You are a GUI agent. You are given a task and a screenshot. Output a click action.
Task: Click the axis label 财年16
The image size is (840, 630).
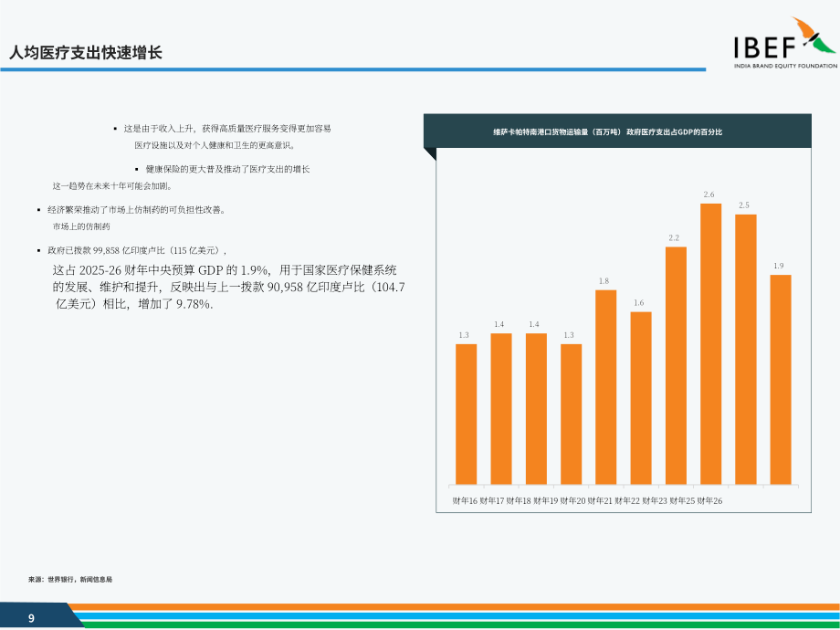click(x=465, y=501)
